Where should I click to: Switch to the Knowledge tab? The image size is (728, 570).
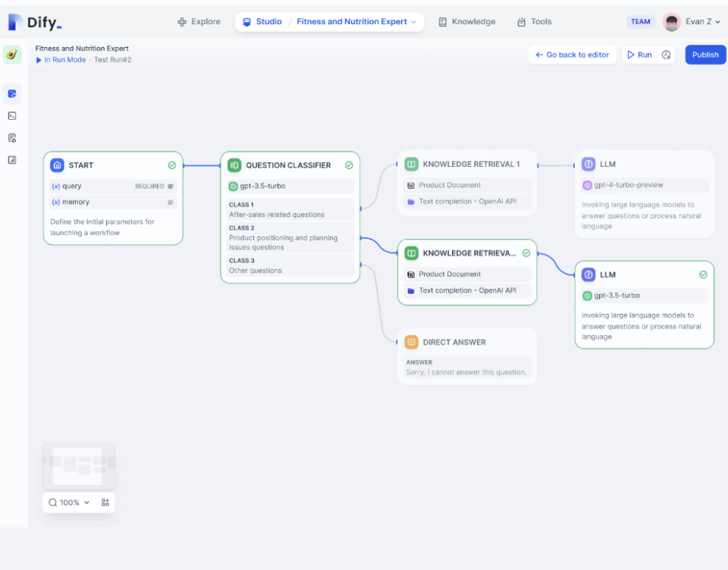[467, 22]
